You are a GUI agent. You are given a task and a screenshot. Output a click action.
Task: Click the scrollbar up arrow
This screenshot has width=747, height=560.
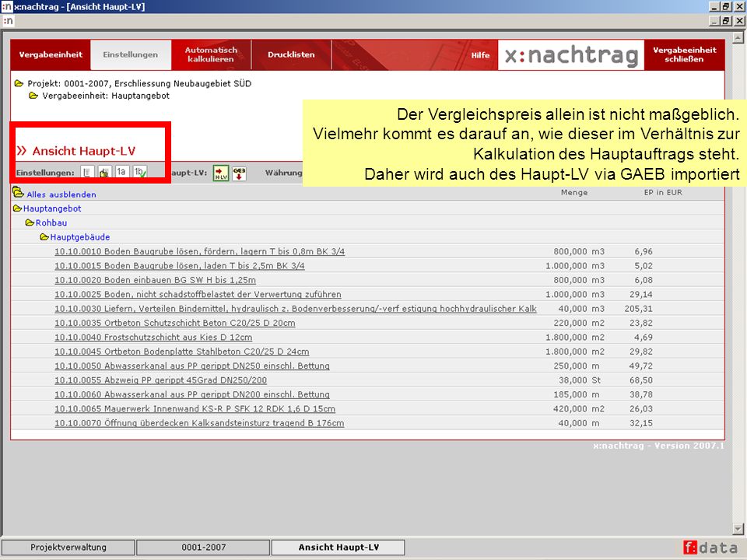pos(738,37)
